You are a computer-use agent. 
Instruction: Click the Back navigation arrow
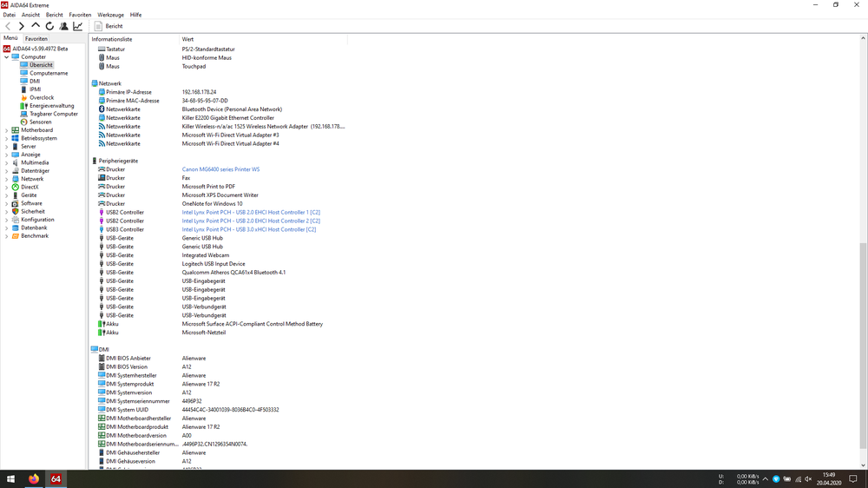[8, 26]
